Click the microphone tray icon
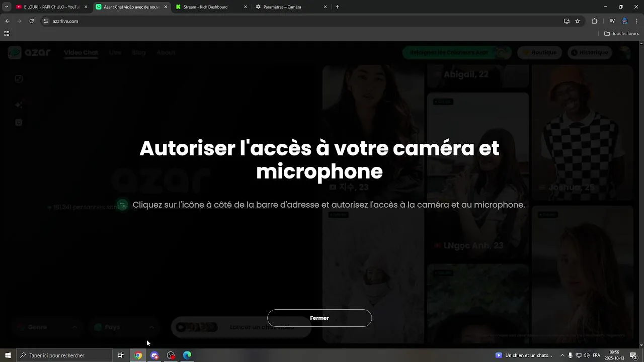The height and width of the screenshot is (362, 644). [571, 355]
